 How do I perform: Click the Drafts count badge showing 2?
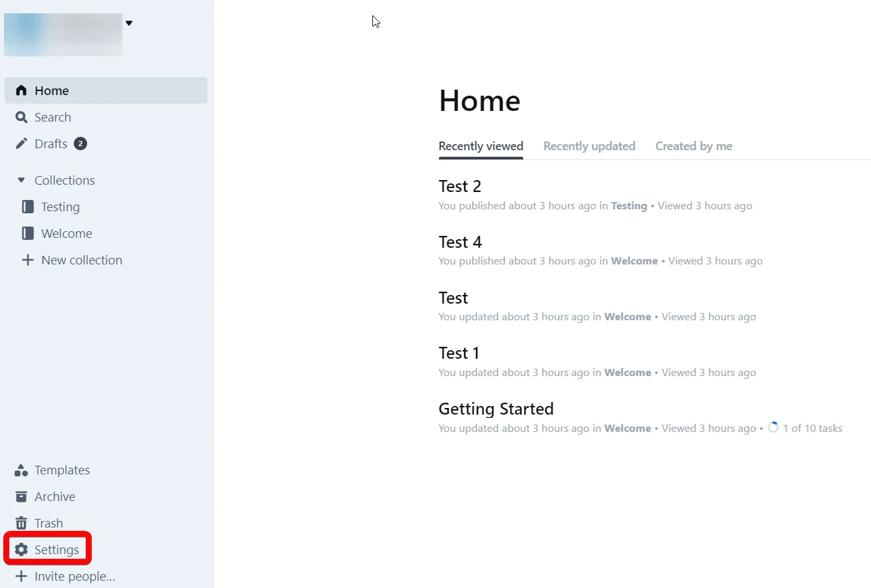click(x=80, y=144)
